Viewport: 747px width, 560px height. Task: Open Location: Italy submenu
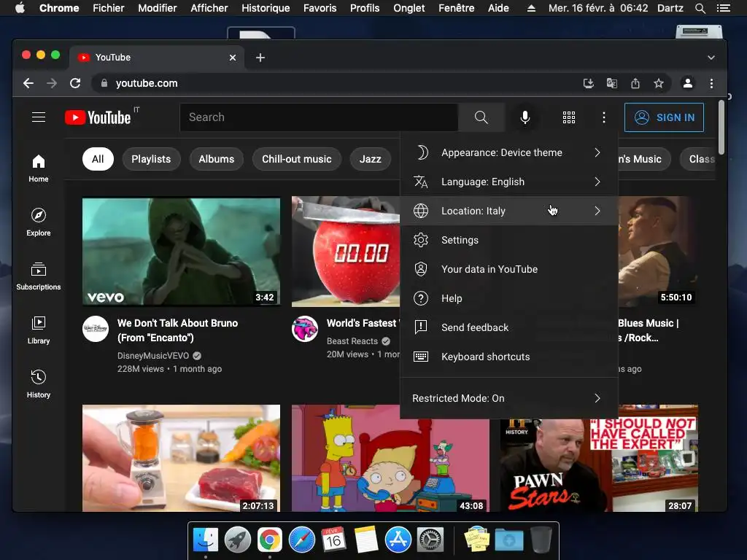(x=508, y=211)
